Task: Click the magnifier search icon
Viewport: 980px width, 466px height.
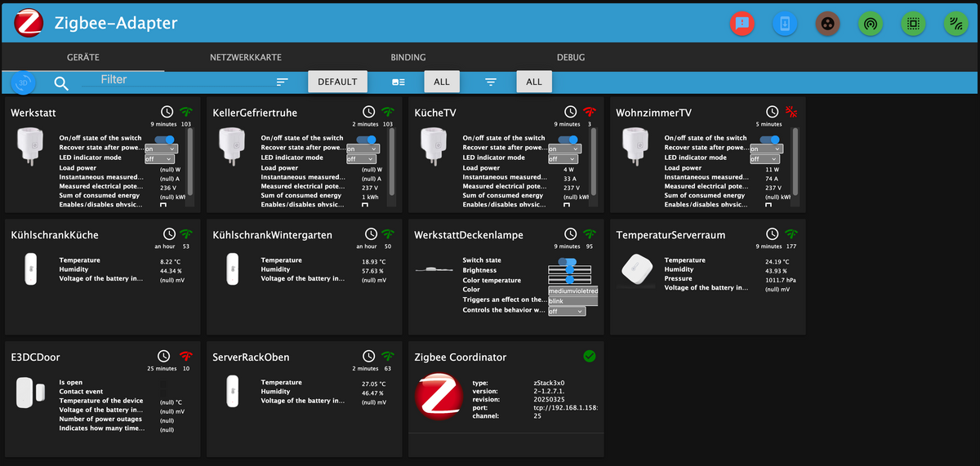Action: coord(61,82)
